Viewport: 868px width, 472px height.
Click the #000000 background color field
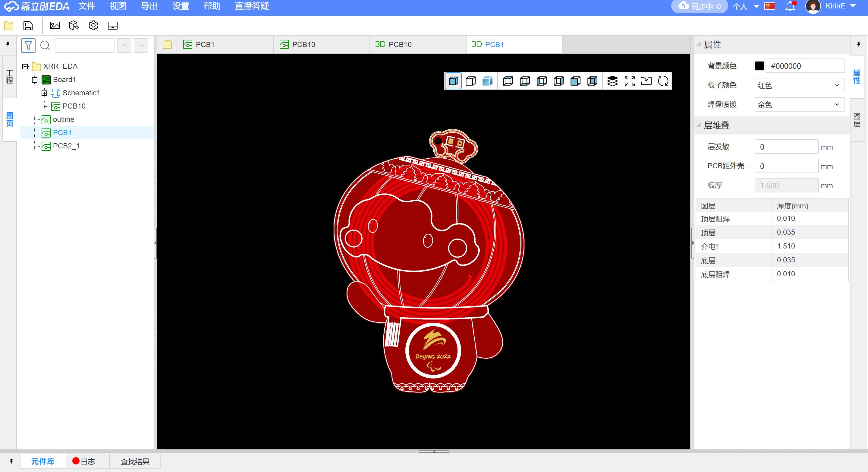coord(805,66)
